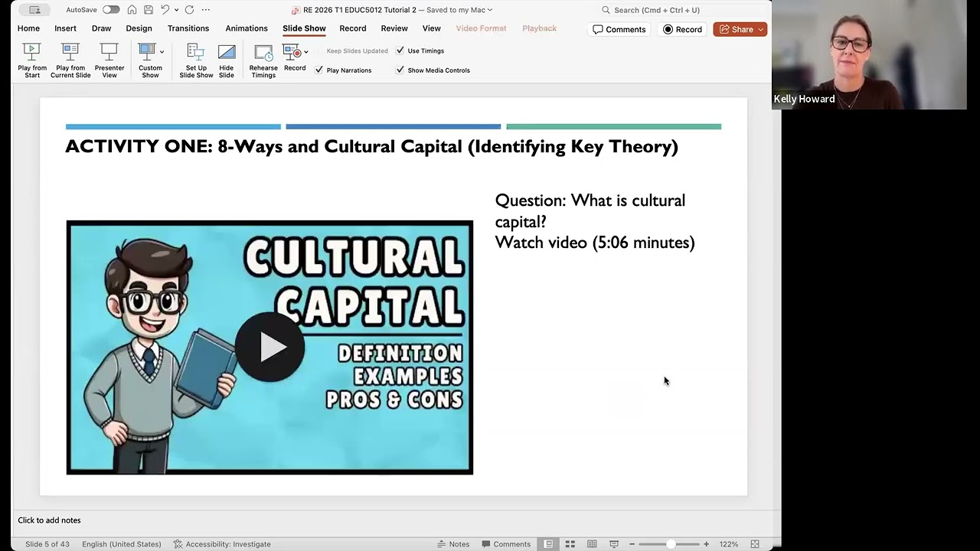
Task: Click Slide 5 of 43 indicator
Action: coord(47,544)
